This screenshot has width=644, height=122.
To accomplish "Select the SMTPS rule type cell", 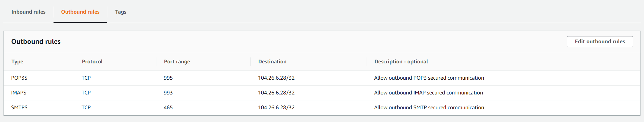I will click(x=19, y=107).
